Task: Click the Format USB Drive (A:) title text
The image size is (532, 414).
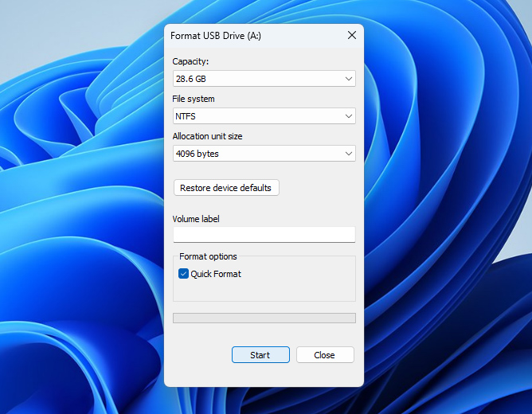Action: click(216, 36)
